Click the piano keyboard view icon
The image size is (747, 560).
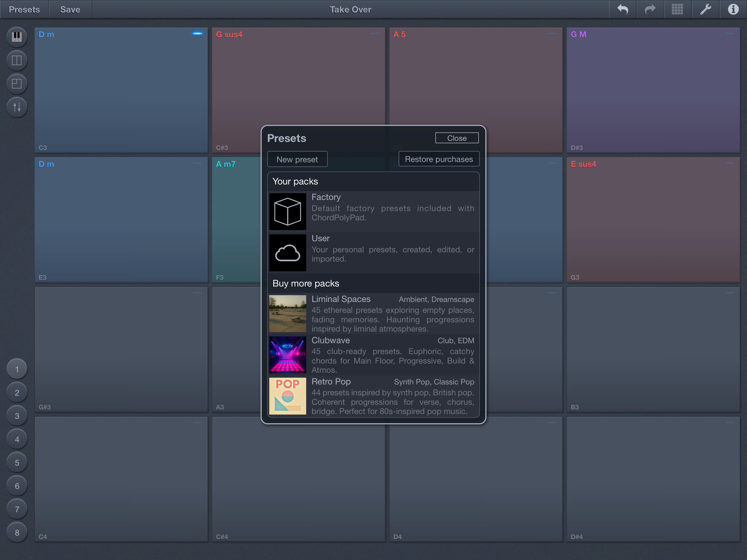[x=17, y=36]
